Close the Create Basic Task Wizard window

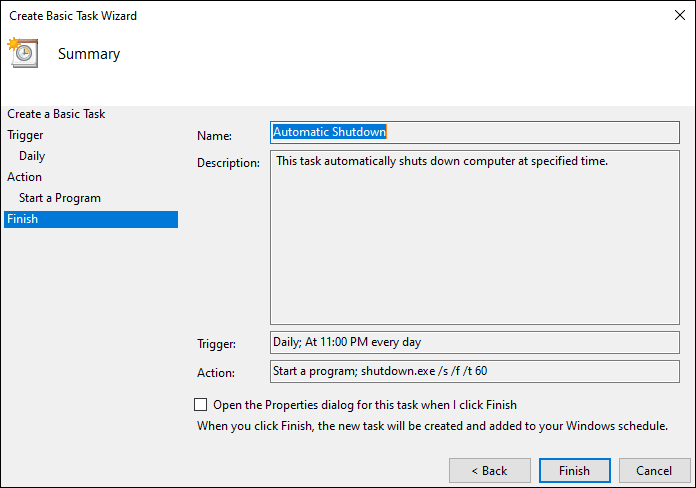point(680,15)
